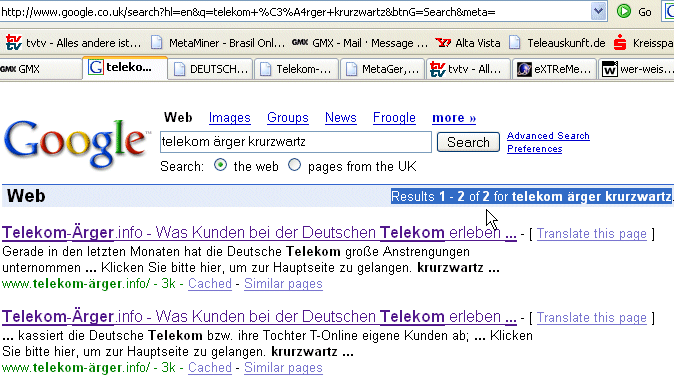The height and width of the screenshot is (381, 674).
Task: Open the Alta Vista bookmark icon
Action: coord(443,43)
